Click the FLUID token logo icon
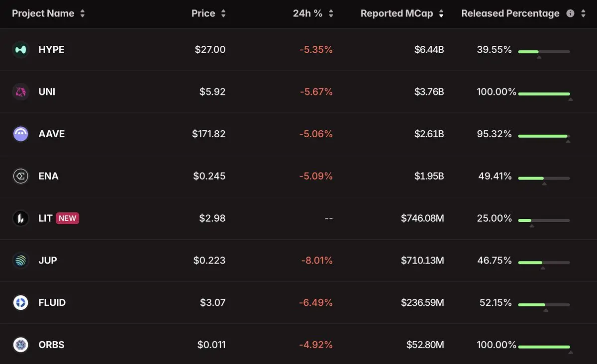597x364 pixels. pyautogui.click(x=21, y=302)
